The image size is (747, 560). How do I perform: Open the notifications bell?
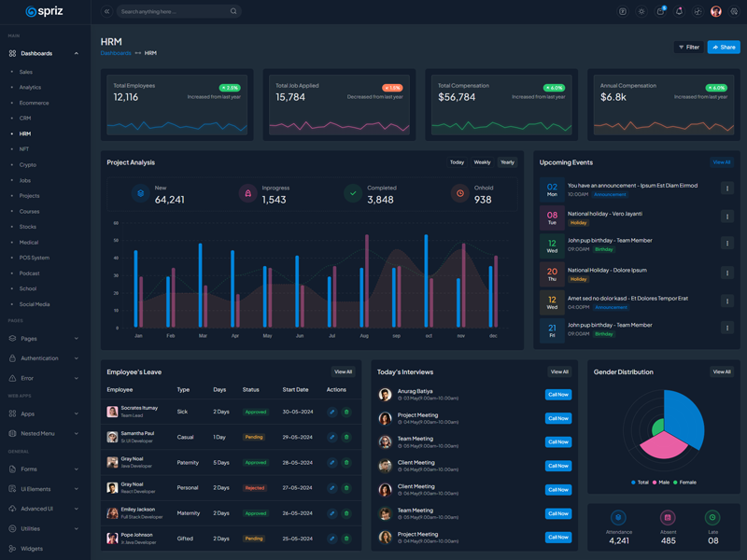click(679, 11)
